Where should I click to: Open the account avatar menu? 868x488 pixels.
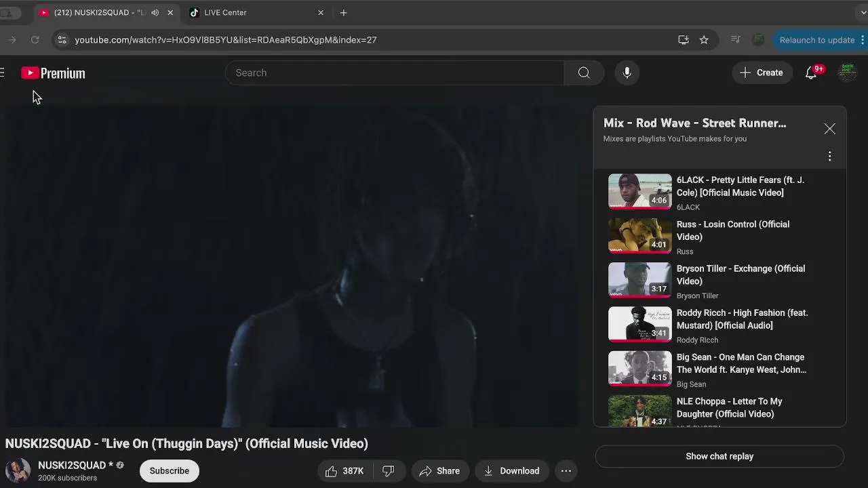pos(847,73)
